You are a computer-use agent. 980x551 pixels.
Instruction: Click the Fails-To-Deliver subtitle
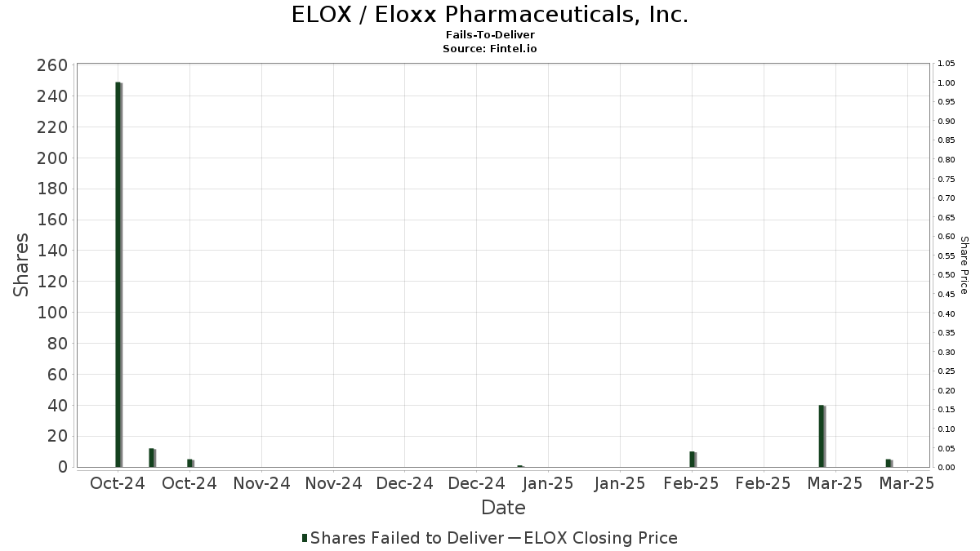[x=490, y=35]
